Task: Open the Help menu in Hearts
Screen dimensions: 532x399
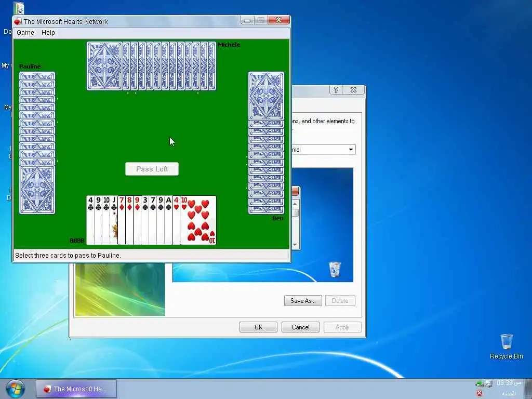Action: 48,33
